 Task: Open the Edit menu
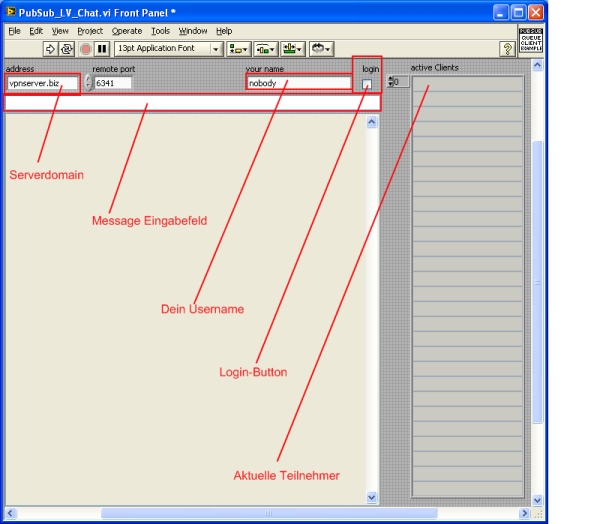36,31
